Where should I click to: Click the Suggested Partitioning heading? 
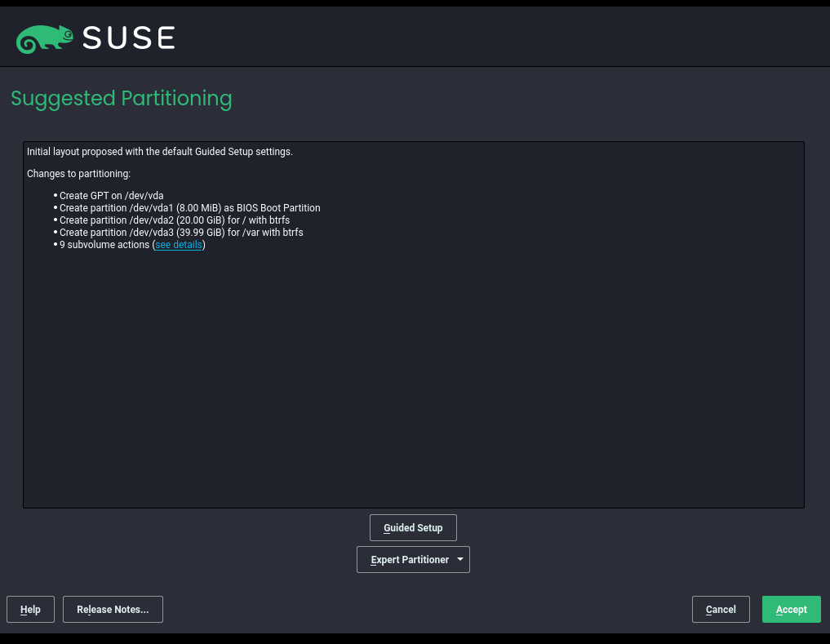(121, 98)
